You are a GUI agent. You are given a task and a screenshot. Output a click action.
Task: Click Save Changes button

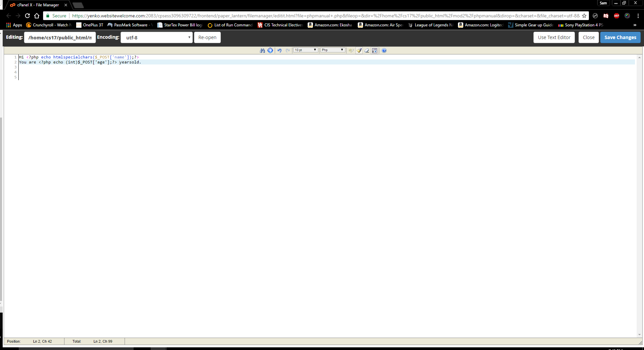(620, 37)
